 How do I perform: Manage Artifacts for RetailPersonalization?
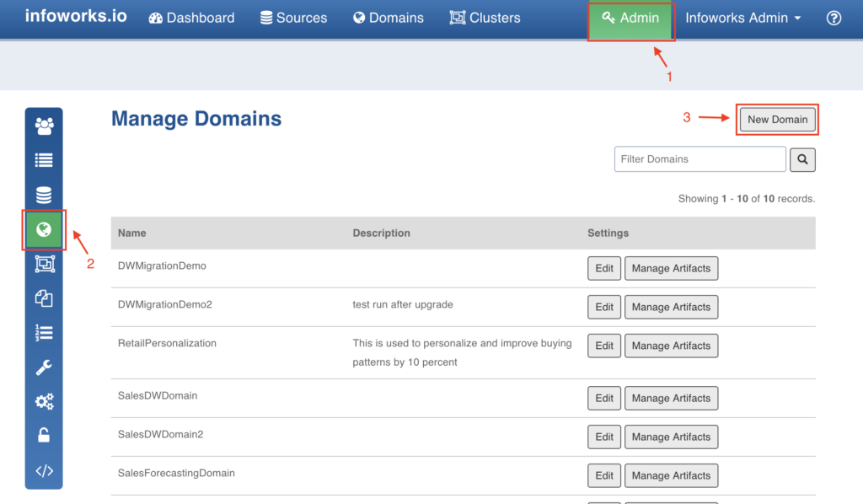pos(671,346)
